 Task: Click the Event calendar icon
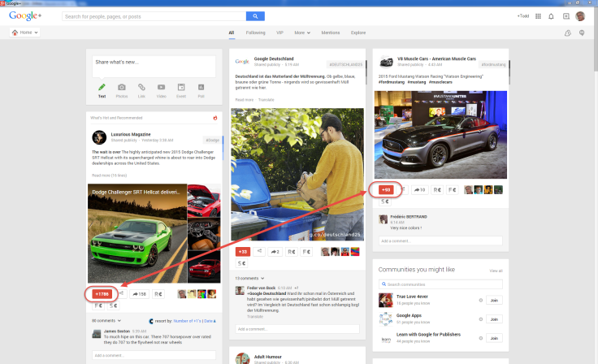click(x=181, y=88)
